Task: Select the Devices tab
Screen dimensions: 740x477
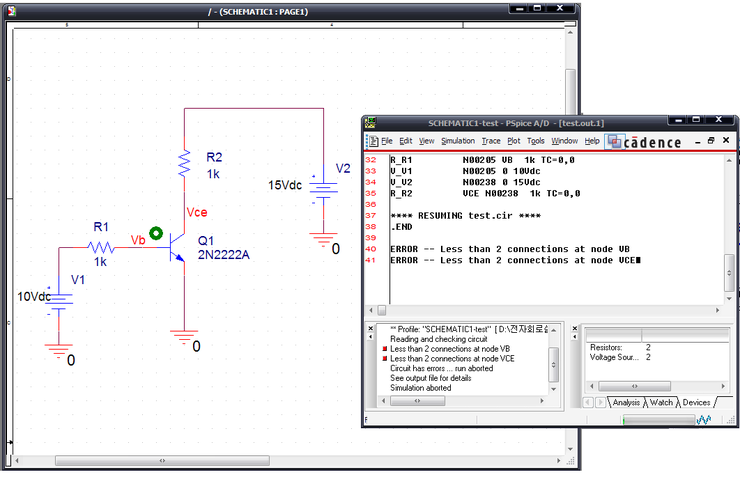Action: click(x=696, y=402)
